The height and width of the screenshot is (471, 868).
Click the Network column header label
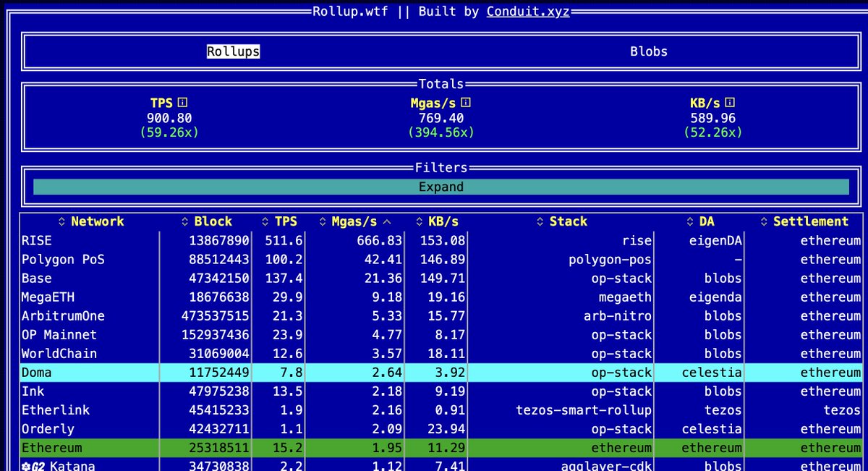click(98, 222)
